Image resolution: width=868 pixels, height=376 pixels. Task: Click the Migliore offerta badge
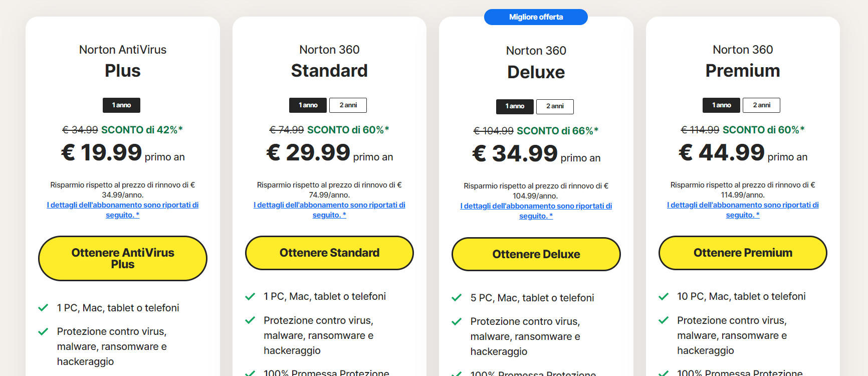click(x=536, y=17)
